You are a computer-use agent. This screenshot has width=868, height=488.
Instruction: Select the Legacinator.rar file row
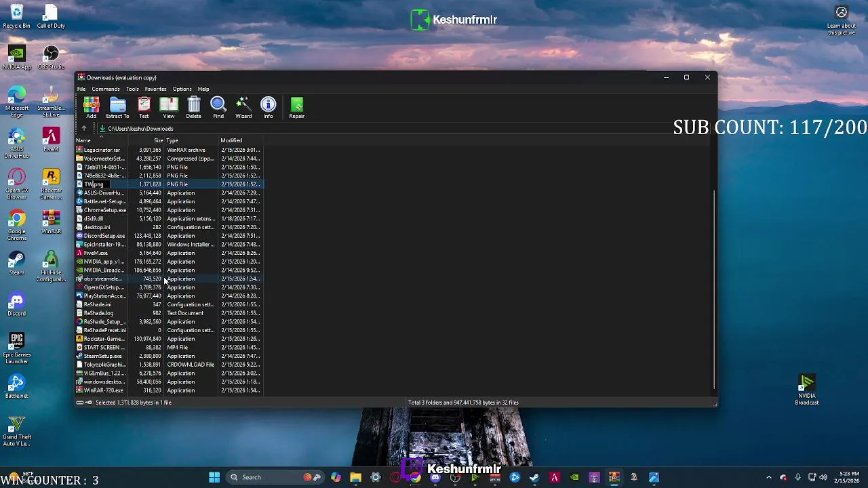click(168, 150)
